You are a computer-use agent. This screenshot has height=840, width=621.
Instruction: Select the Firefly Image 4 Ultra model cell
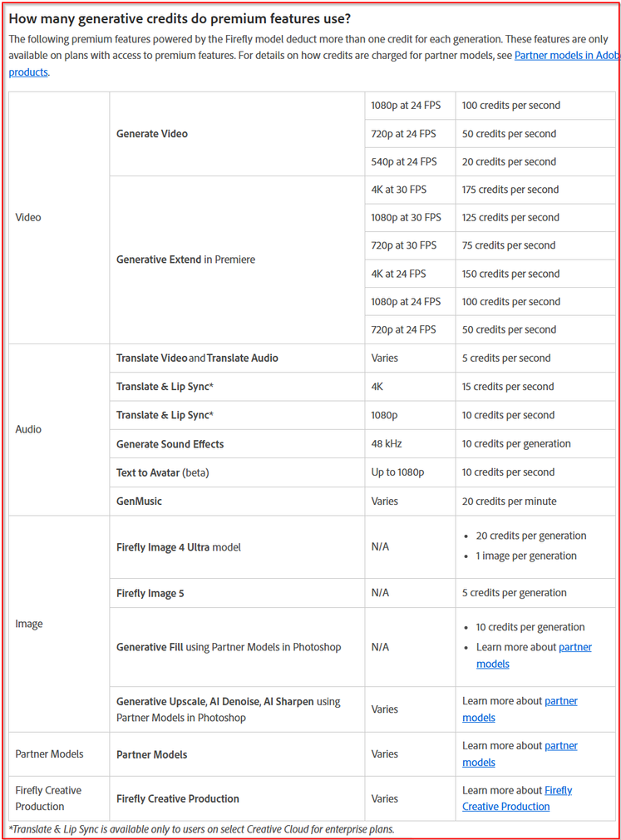coord(178,547)
